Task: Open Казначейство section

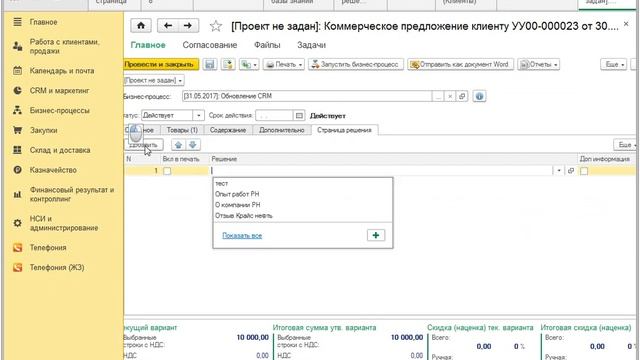Action: (x=53, y=170)
